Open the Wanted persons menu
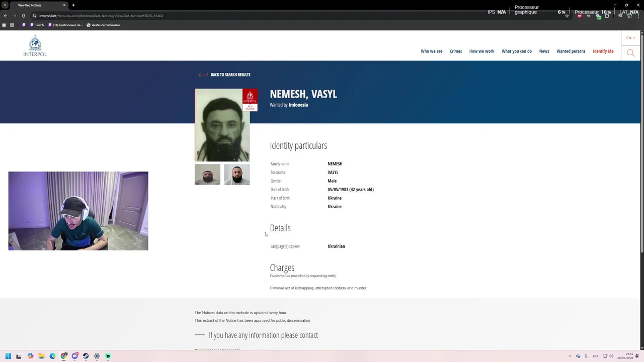The image size is (644, 362). [x=571, y=51]
